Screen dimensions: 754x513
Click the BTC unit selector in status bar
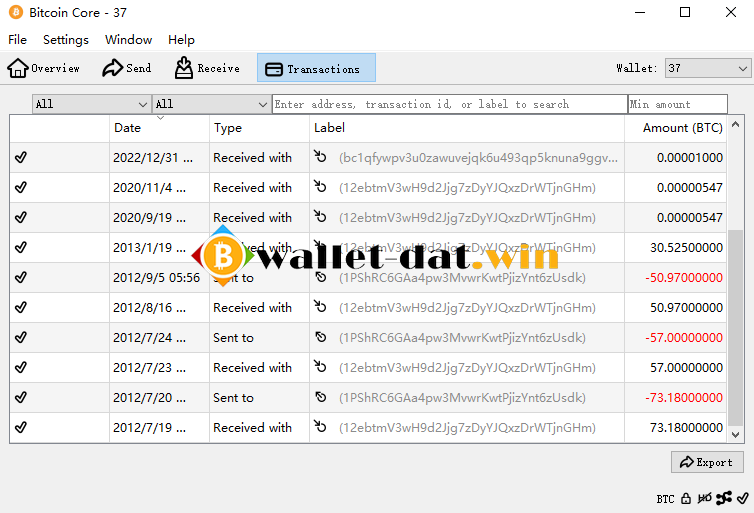tap(666, 499)
